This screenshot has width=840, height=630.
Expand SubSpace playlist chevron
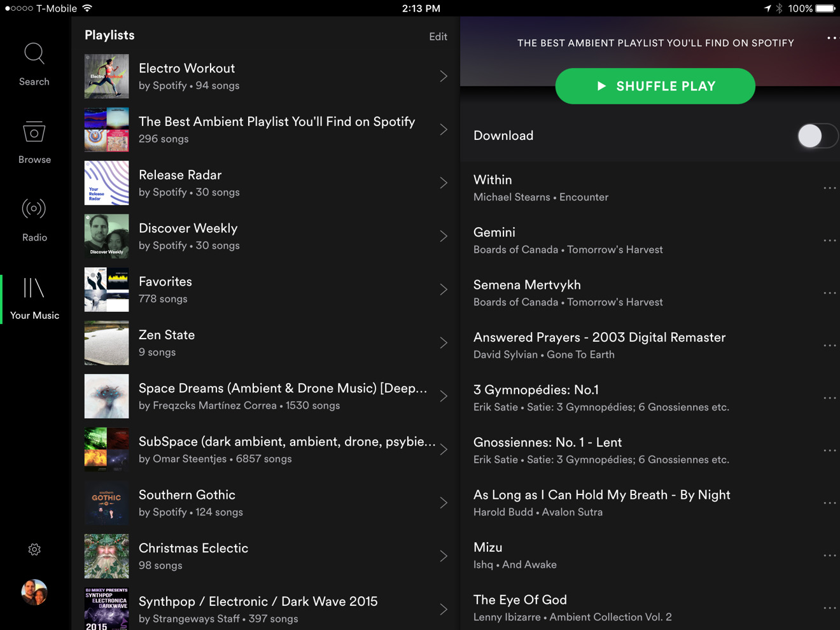point(444,449)
